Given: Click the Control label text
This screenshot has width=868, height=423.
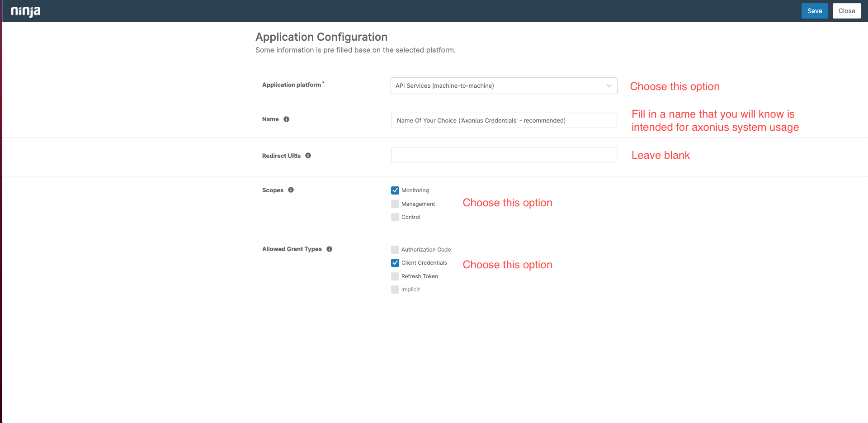Looking at the screenshot, I should tap(411, 217).
